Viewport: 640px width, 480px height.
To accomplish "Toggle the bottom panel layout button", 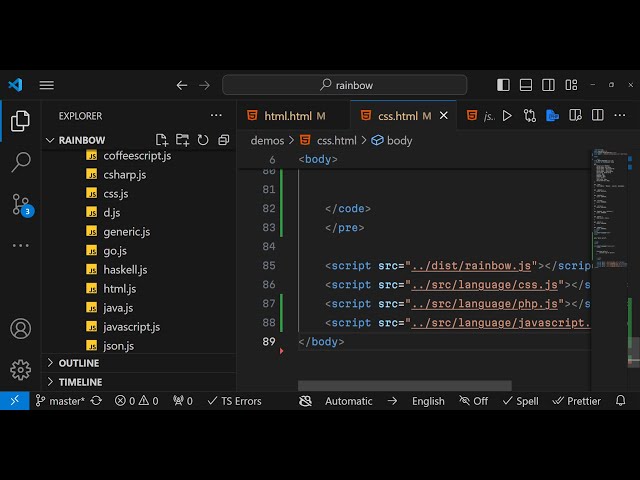I will click(527, 85).
